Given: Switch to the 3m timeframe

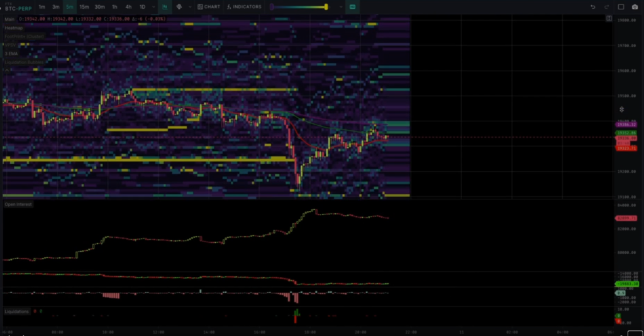Looking at the screenshot, I should click(x=56, y=7).
